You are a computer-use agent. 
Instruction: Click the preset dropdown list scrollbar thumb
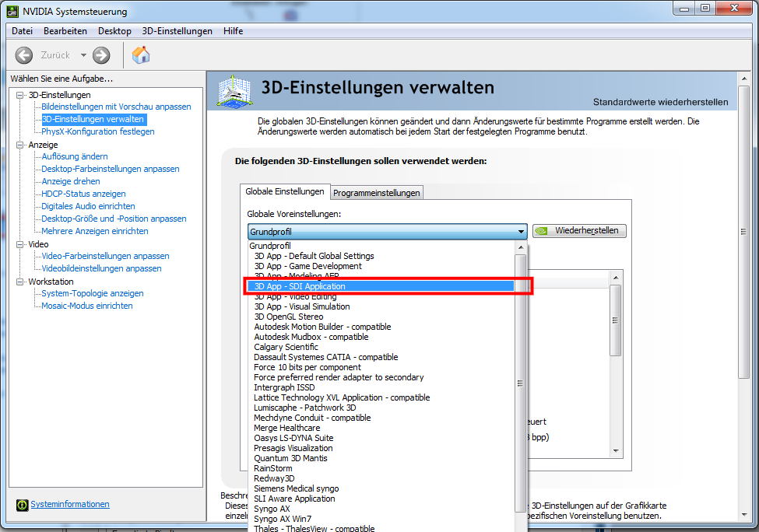point(520,383)
